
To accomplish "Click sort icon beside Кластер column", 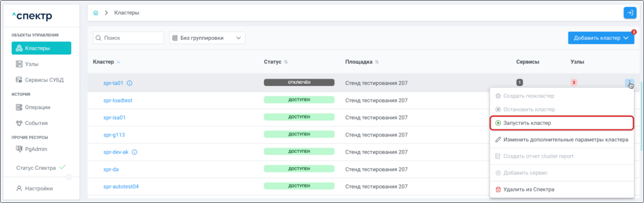I will coord(119,62).
